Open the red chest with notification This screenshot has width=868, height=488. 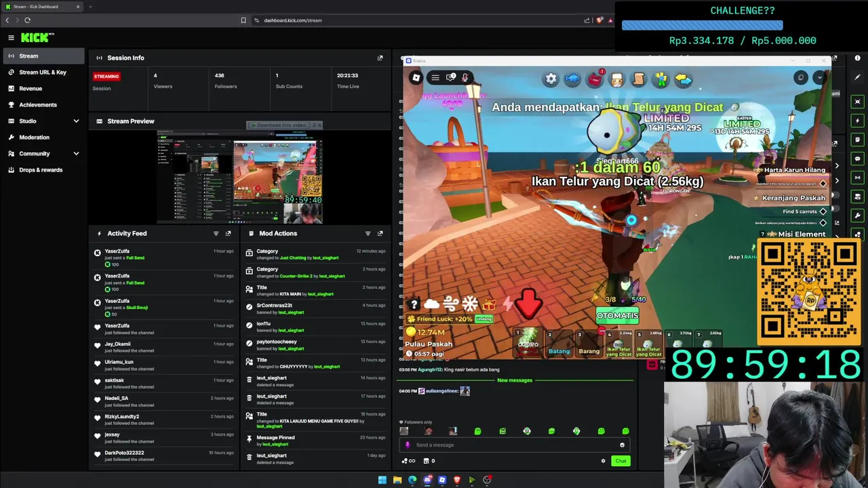tap(595, 79)
